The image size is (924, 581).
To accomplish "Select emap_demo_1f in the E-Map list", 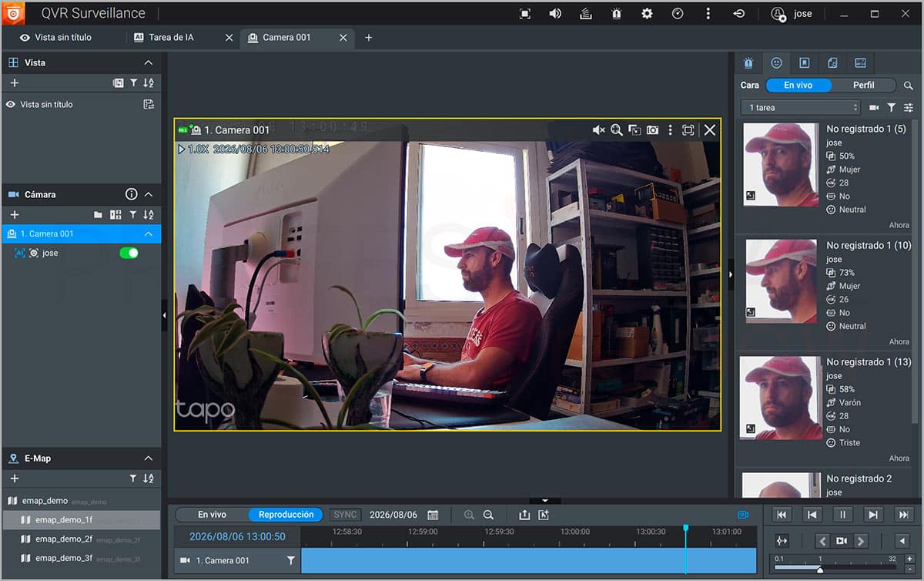I will point(82,519).
